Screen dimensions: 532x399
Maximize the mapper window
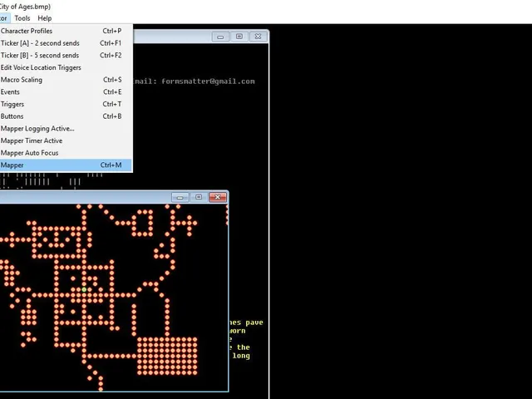199,197
